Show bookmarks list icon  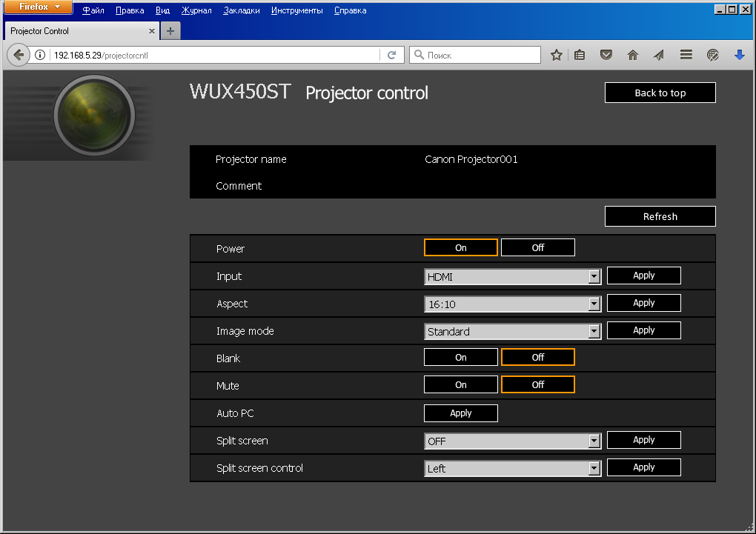(x=580, y=55)
